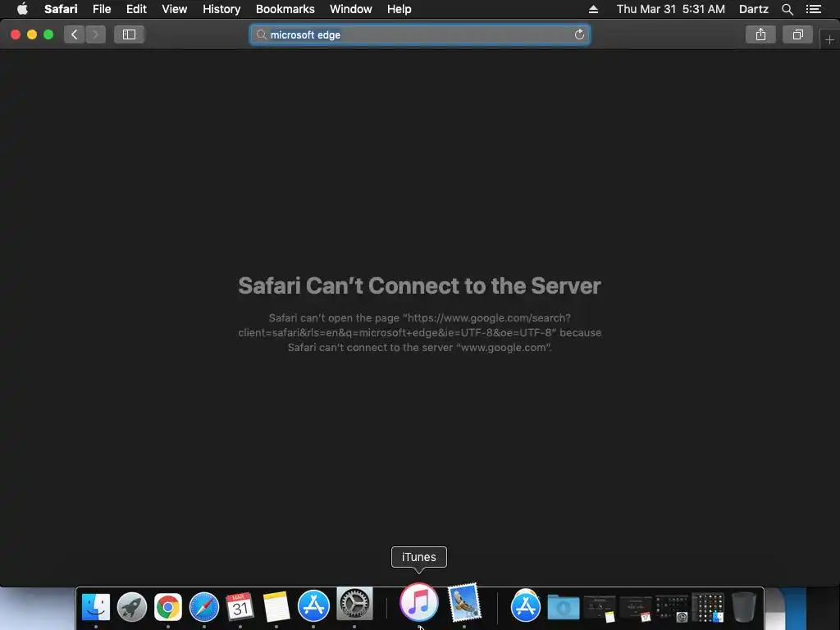Click the magnifier icon in the address bar
The image size is (840, 630).
pyautogui.click(x=262, y=34)
